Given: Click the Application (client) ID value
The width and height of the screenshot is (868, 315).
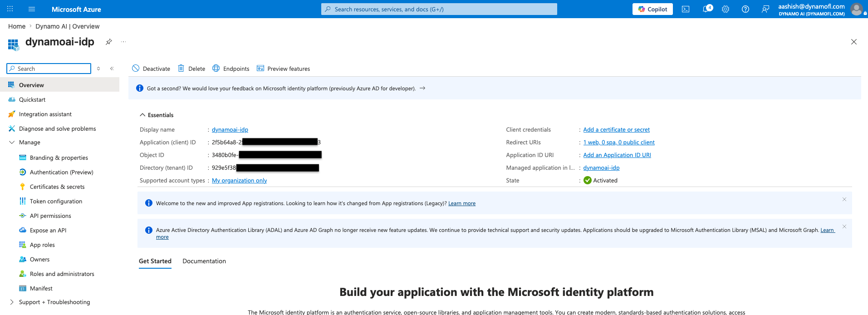Looking at the screenshot, I should click(x=266, y=142).
